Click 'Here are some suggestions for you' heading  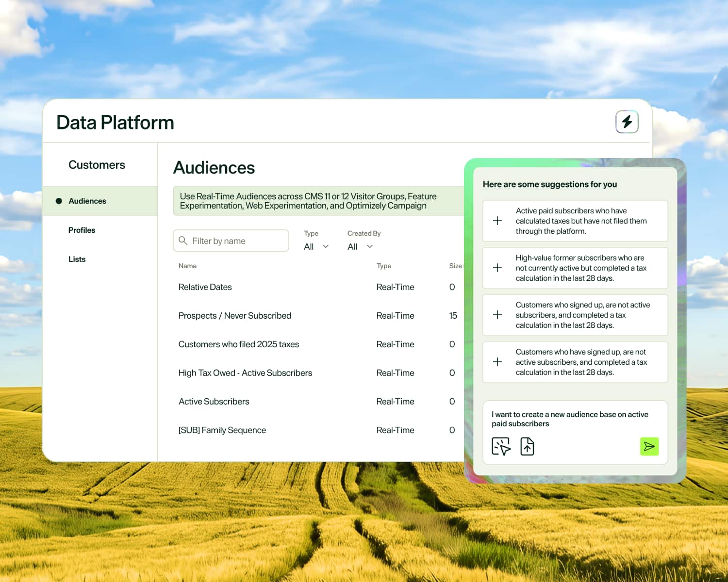pos(550,184)
